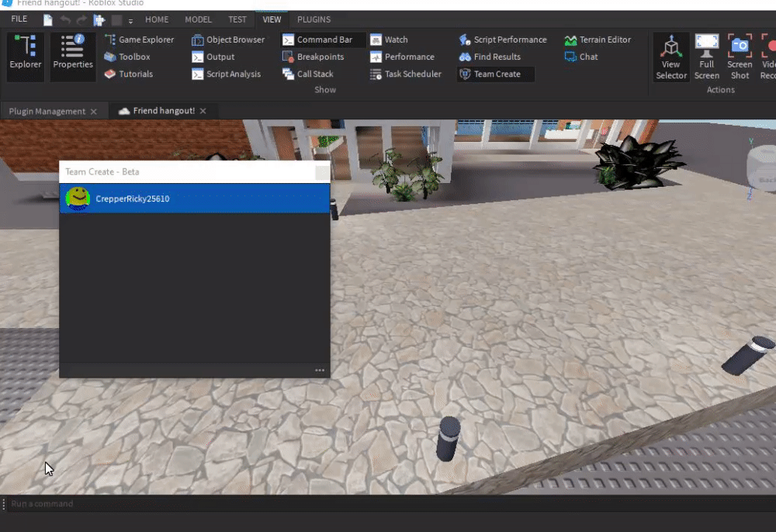Click CrepperRicky25610's avatar thumbnail
776x532 pixels.
coord(78,199)
